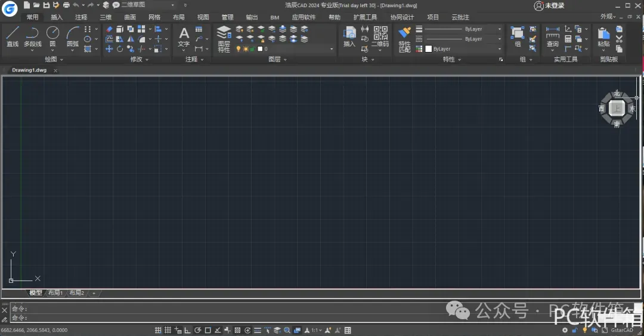Toggle layer lock icon in layer dropdown
Viewport: 644px width, 336px height.
tap(252, 49)
